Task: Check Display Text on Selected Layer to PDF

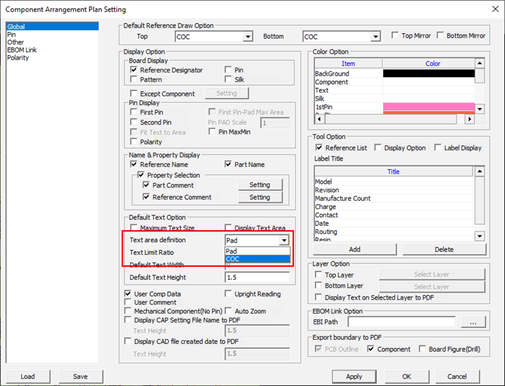Action: click(x=319, y=297)
